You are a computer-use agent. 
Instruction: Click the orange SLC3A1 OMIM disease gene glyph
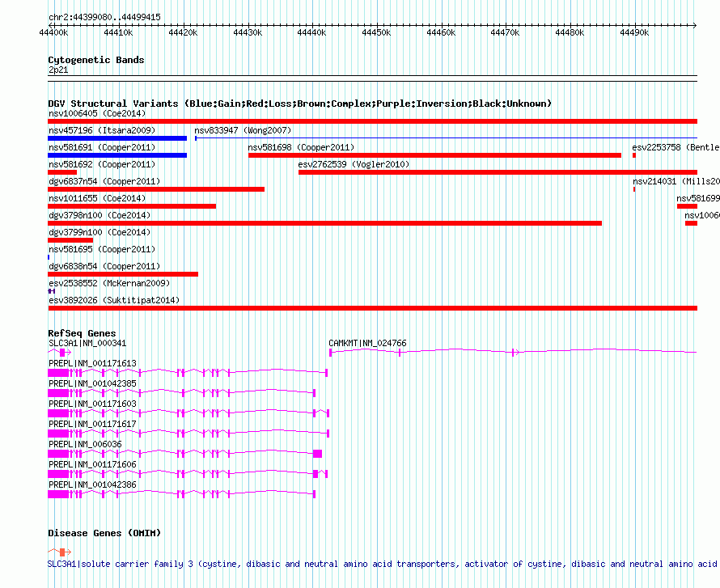[59, 552]
